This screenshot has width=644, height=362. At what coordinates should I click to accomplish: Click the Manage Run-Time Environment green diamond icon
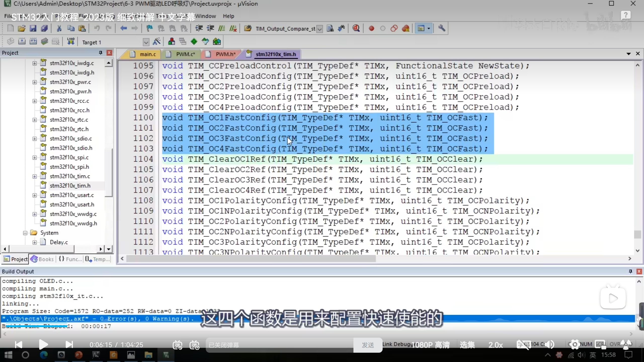click(x=194, y=42)
